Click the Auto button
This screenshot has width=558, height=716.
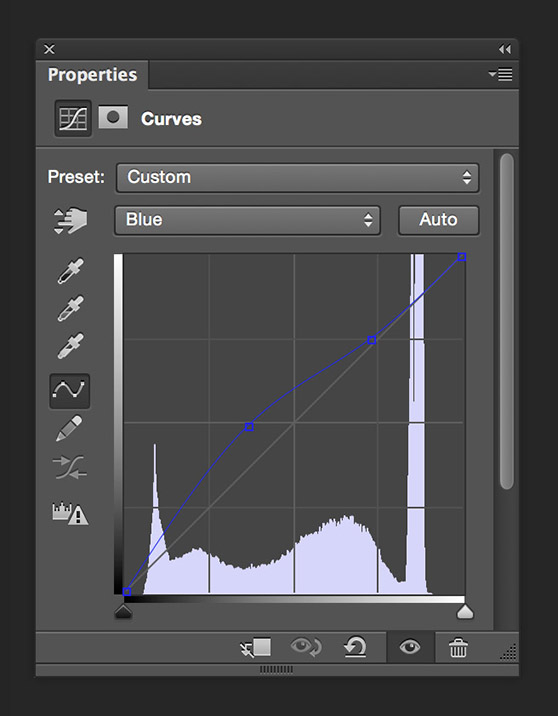(439, 220)
